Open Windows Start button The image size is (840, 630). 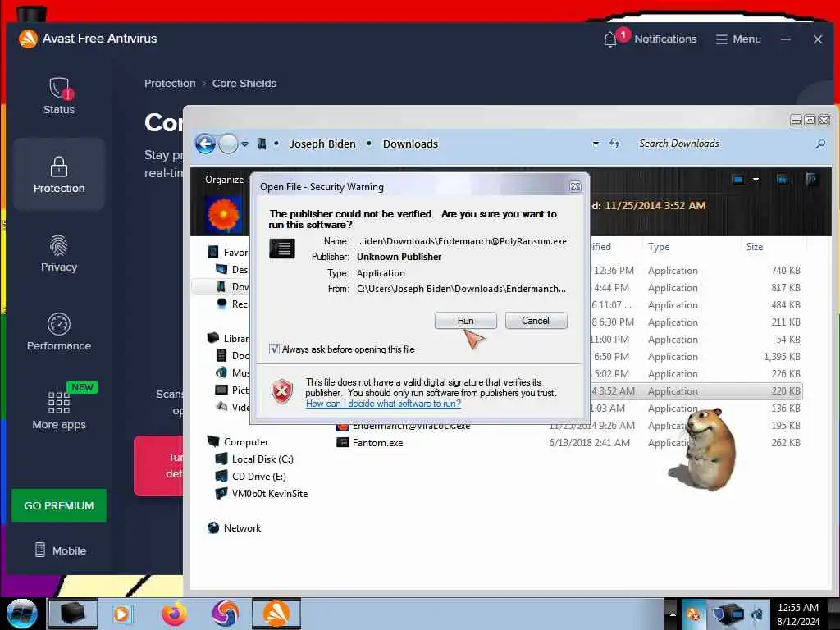click(x=21, y=614)
